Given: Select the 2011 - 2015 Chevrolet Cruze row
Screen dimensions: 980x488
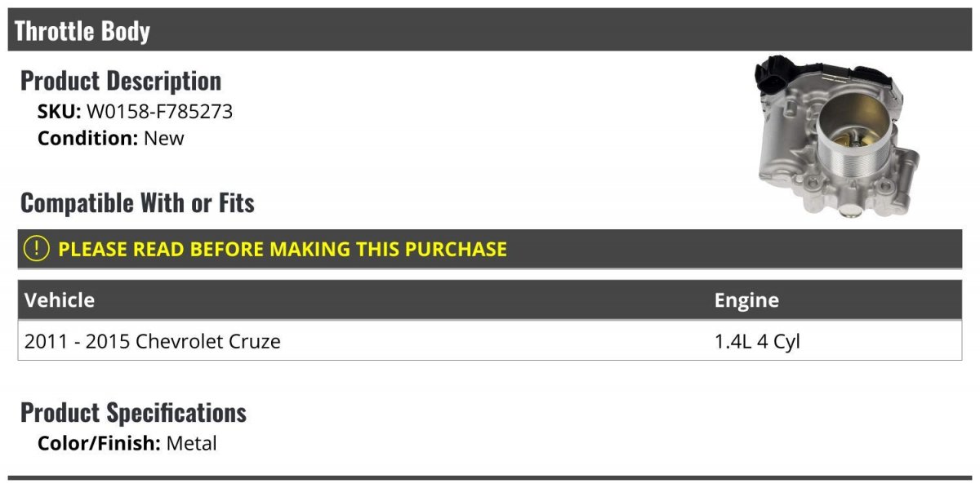Looking at the screenshot, I should point(490,340).
